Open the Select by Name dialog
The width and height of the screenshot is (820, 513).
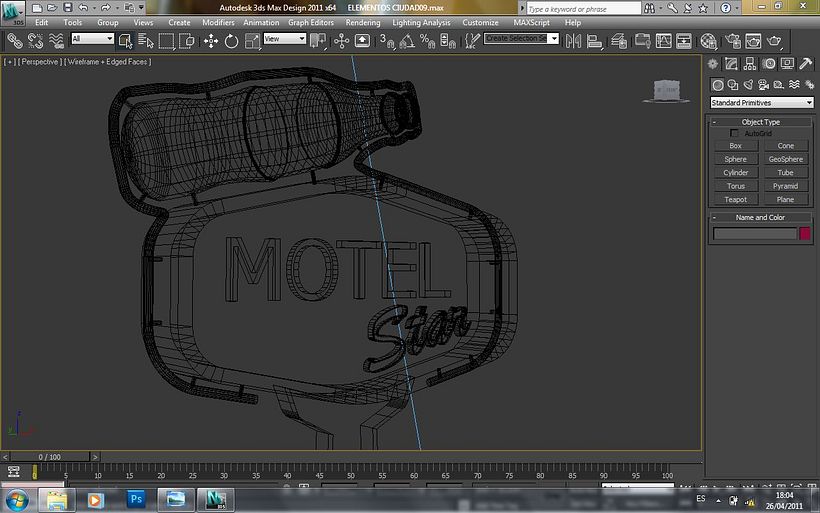tap(146, 41)
